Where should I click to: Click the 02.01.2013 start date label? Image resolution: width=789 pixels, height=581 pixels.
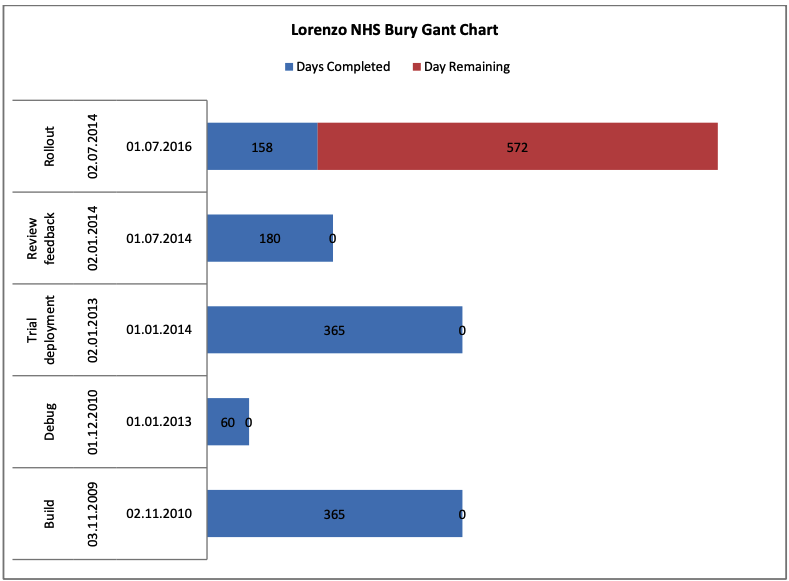pos(93,330)
